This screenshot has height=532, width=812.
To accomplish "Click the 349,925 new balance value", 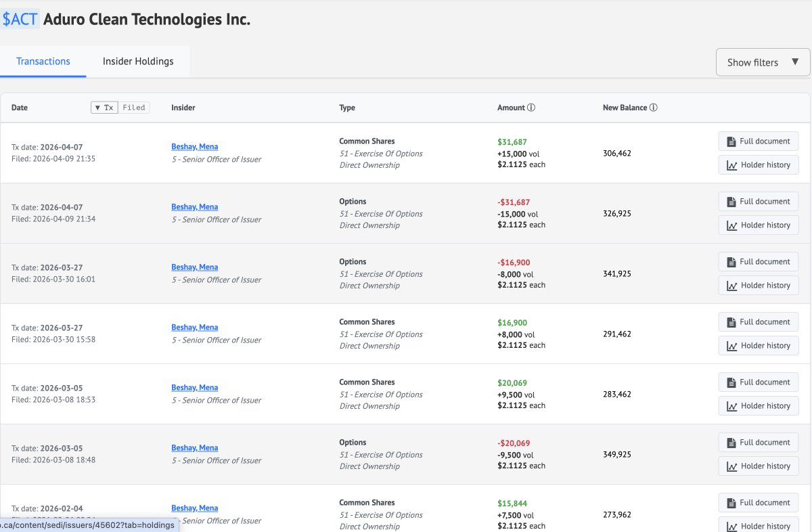I will pyautogui.click(x=617, y=455).
